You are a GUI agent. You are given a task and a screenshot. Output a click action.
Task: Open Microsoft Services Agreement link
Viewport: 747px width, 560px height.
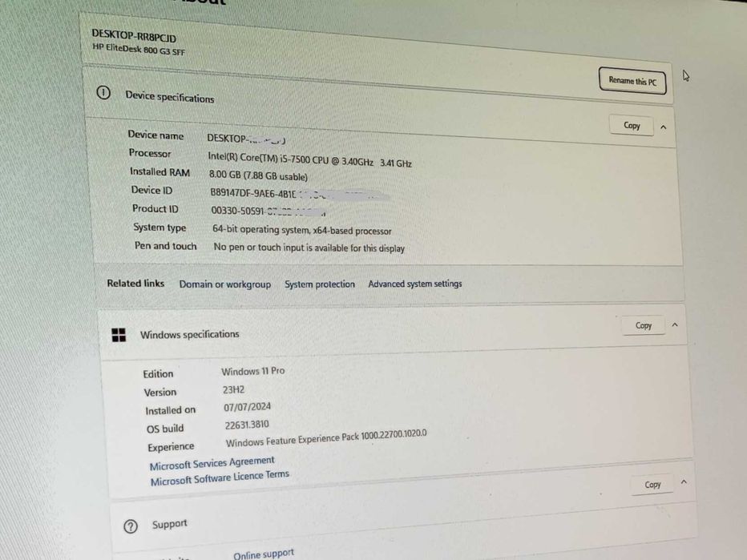point(212,463)
